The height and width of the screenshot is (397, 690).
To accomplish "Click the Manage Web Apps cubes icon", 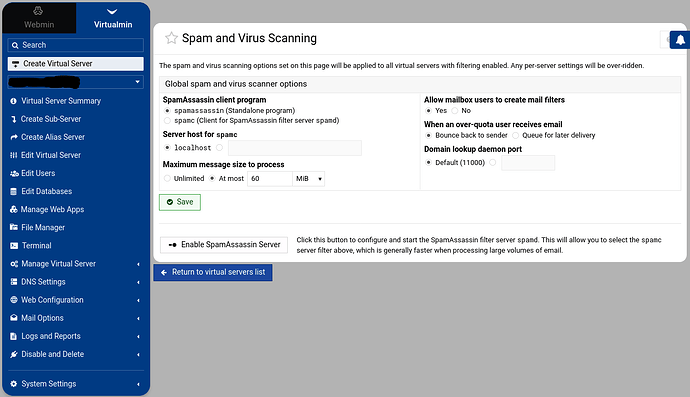I will 14,210.
